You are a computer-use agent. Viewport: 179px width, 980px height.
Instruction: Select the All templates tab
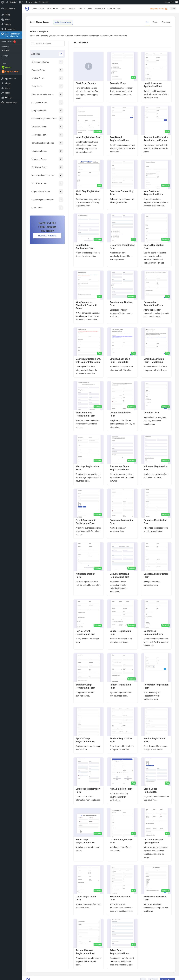pos(147,22)
